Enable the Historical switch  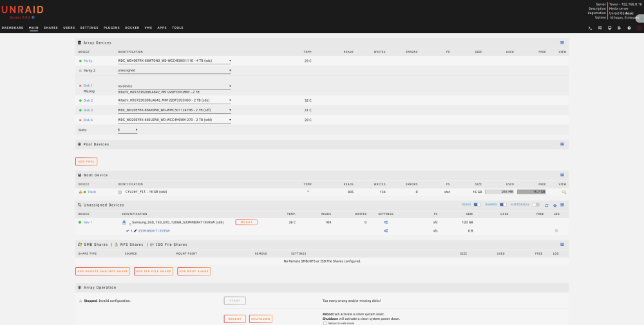tap(536, 205)
